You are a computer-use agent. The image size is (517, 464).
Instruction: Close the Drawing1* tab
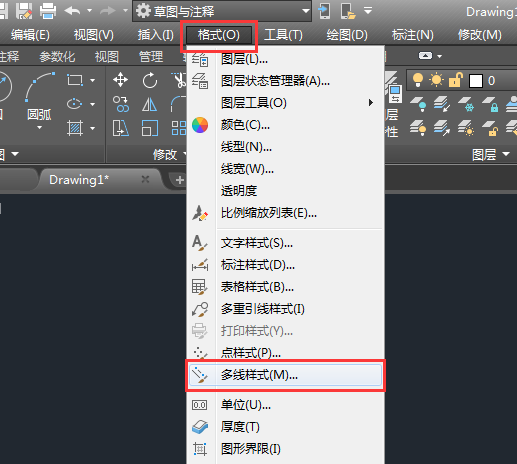click(x=145, y=179)
